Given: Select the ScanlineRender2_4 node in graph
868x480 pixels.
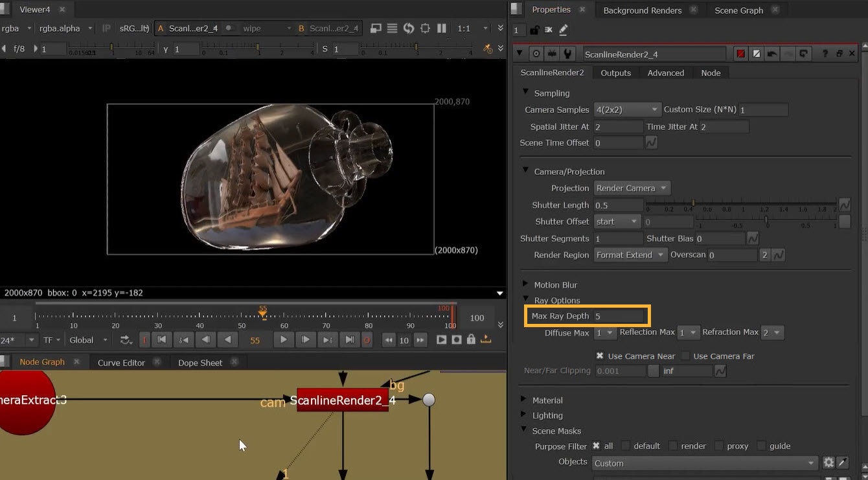Looking at the screenshot, I should click(x=342, y=400).
